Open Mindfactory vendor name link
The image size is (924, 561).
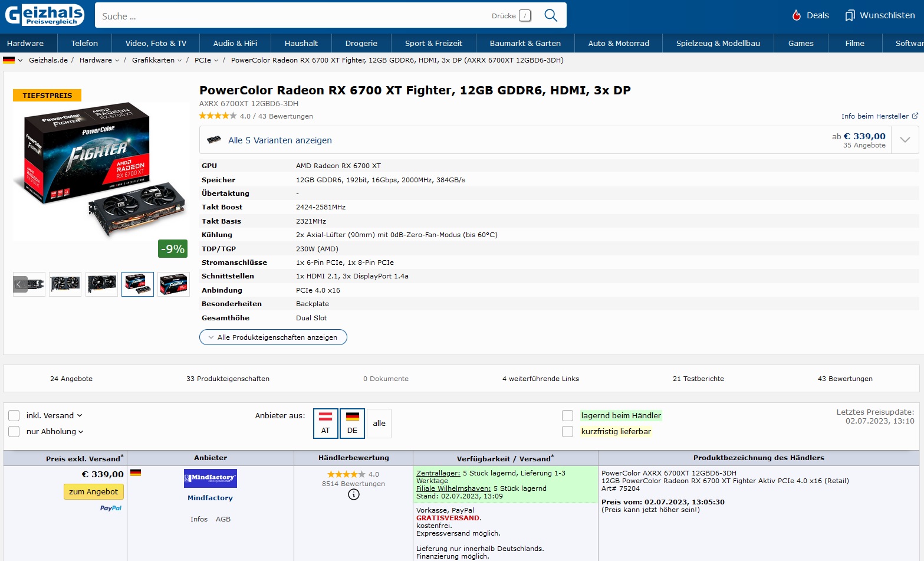pos(210,498)
